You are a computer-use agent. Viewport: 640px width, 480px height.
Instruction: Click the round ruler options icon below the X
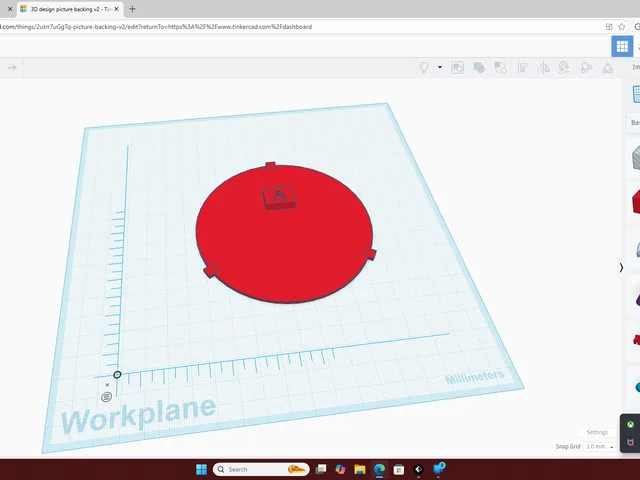tap(107, 397)
